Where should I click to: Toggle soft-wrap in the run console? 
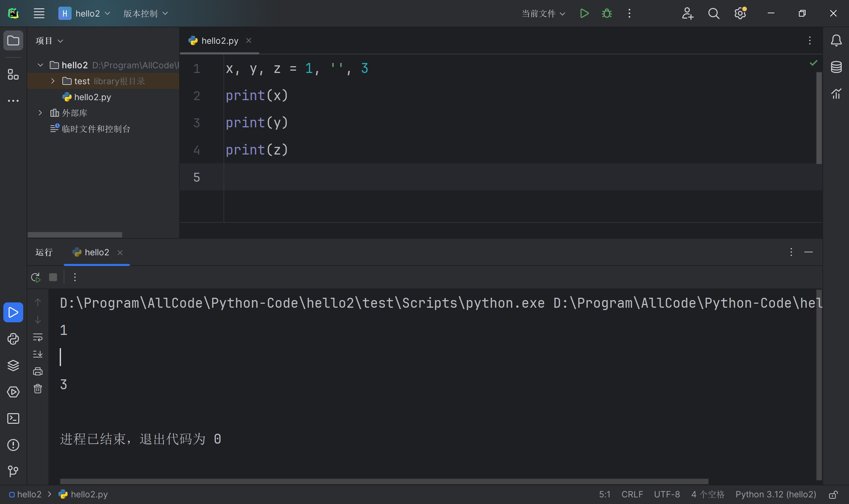click(38, 337)
